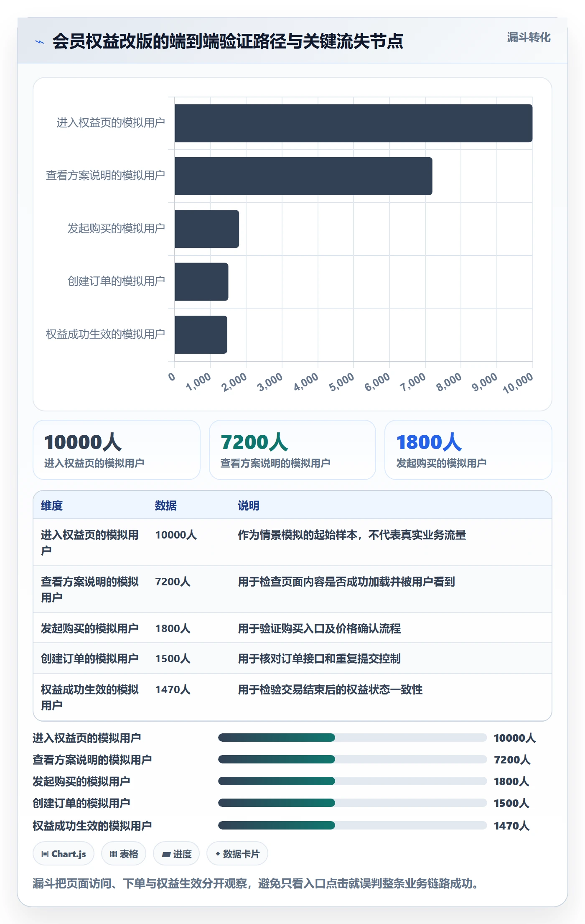Click the progress bar labeled 10000人

pos(353,738)
